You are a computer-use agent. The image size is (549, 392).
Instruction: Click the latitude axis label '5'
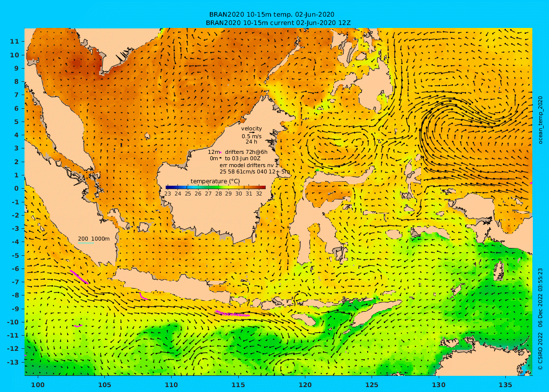17,122
